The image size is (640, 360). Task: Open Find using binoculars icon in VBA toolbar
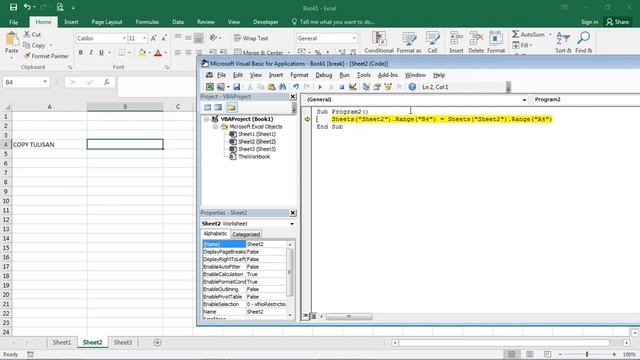pyautogui.click(x=282, y=87)
